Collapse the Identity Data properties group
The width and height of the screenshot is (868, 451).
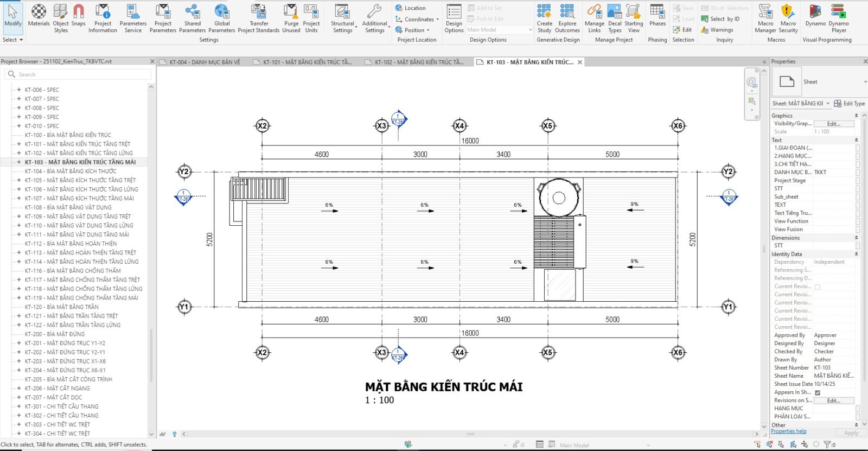coord(857,254)
